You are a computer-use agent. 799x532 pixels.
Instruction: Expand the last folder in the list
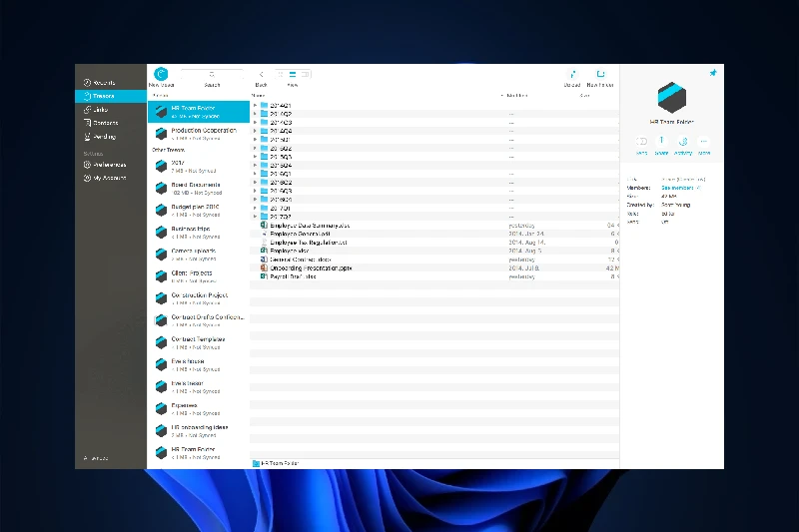[x=255, y=217]
